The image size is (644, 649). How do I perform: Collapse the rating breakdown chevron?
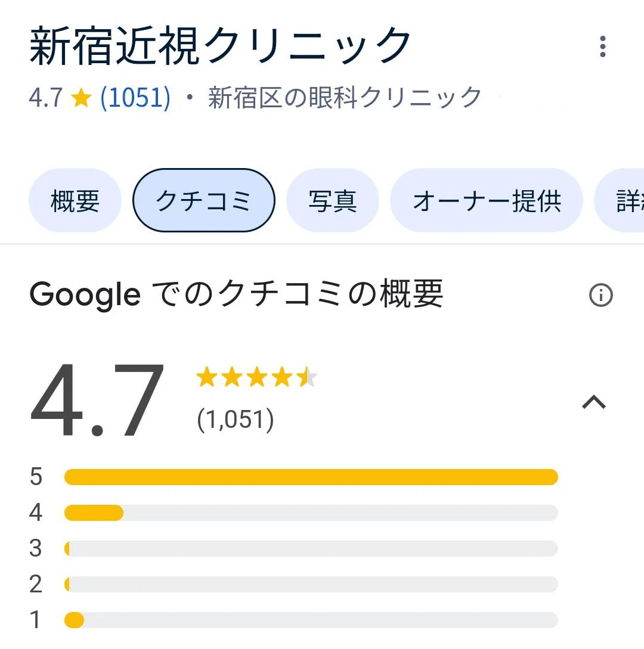click(593, 403)
